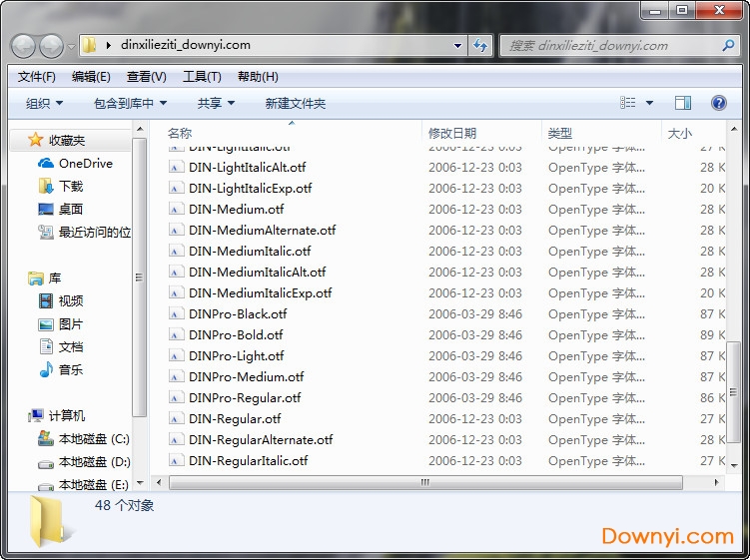Click the refresh button beside address bar

click(480, 46)
